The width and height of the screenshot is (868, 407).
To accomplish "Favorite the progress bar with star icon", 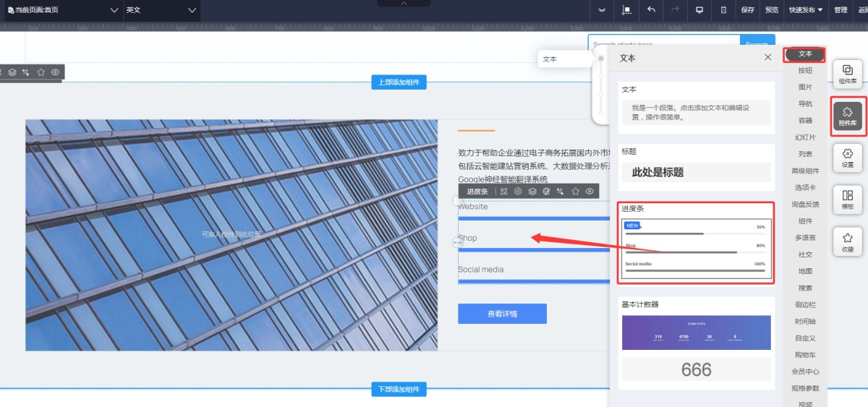I will point(575,191).
